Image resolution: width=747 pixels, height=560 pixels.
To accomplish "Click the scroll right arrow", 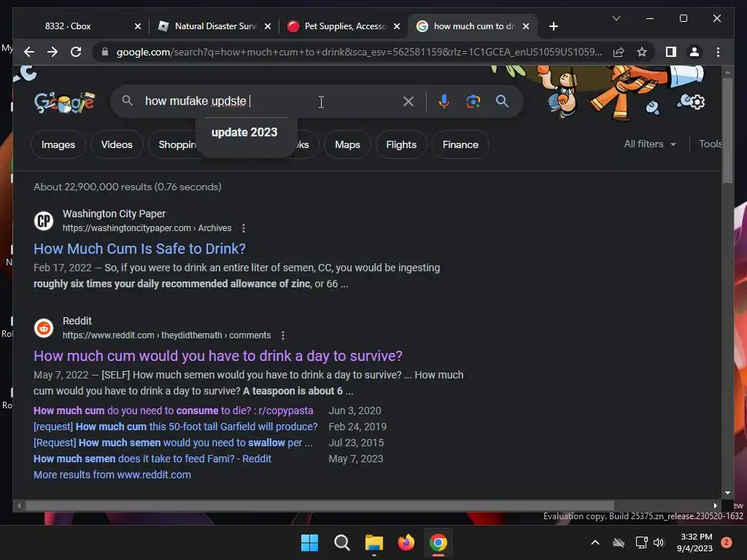I will pos(715,506).
